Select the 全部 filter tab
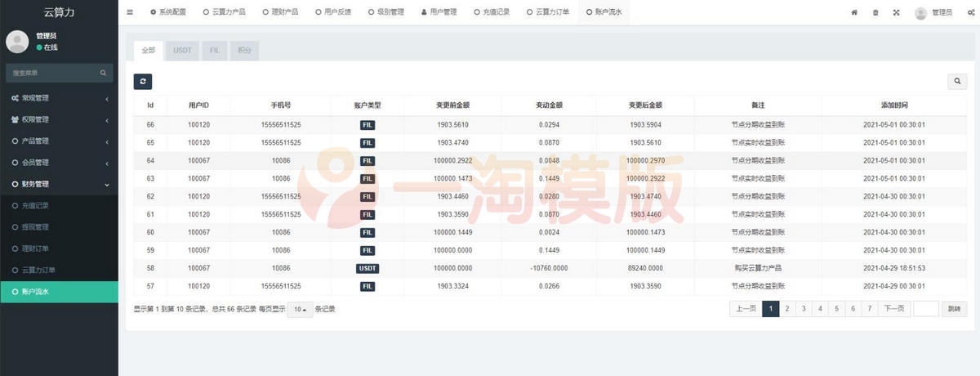 click(149, 50)
